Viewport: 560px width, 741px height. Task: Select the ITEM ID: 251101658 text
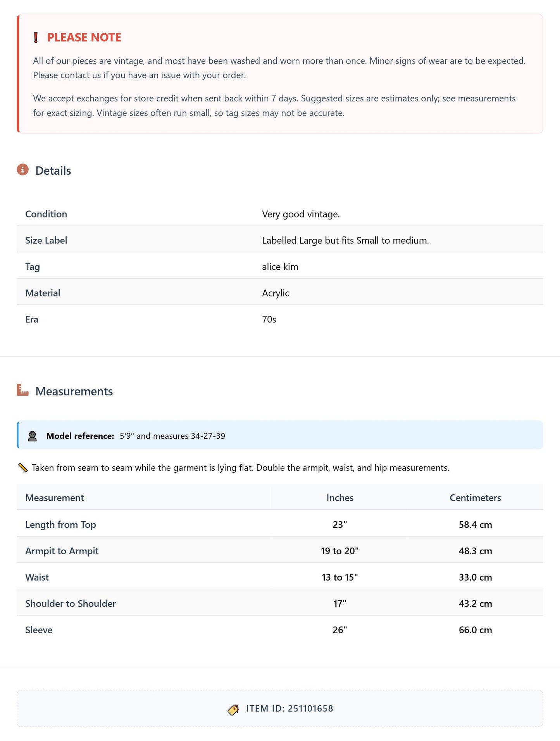289,708
